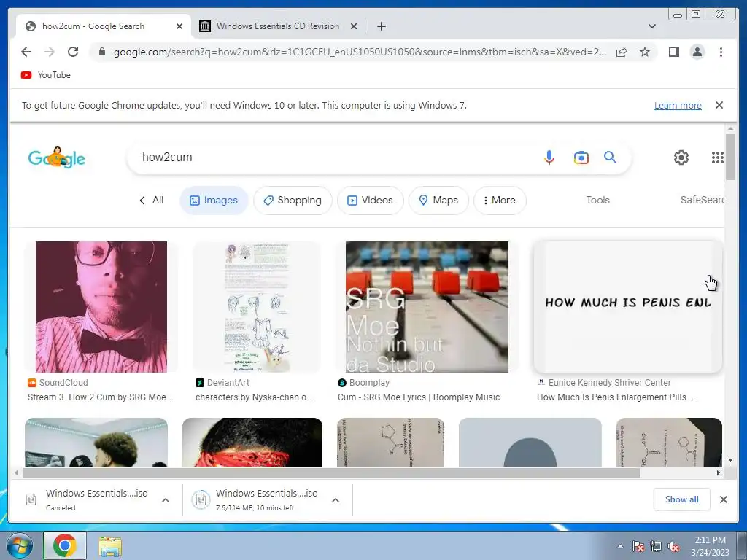Open the YouTube bookmark
This screenshot has width=747, height=560.
(x=46, y=75)
